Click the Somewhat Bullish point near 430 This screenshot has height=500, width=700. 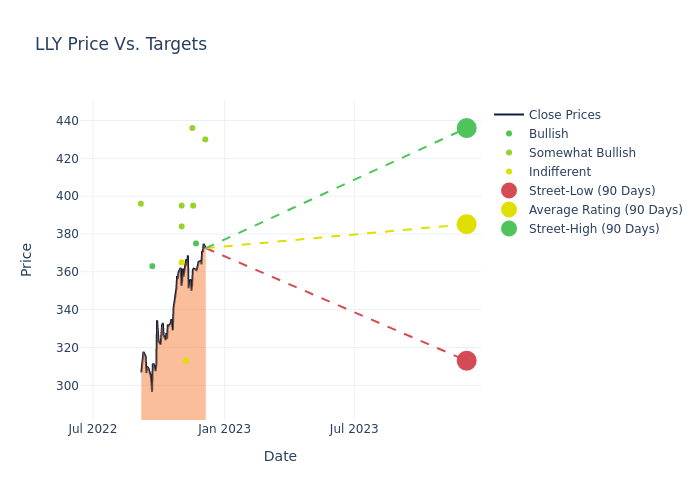[x=205, y=139]
